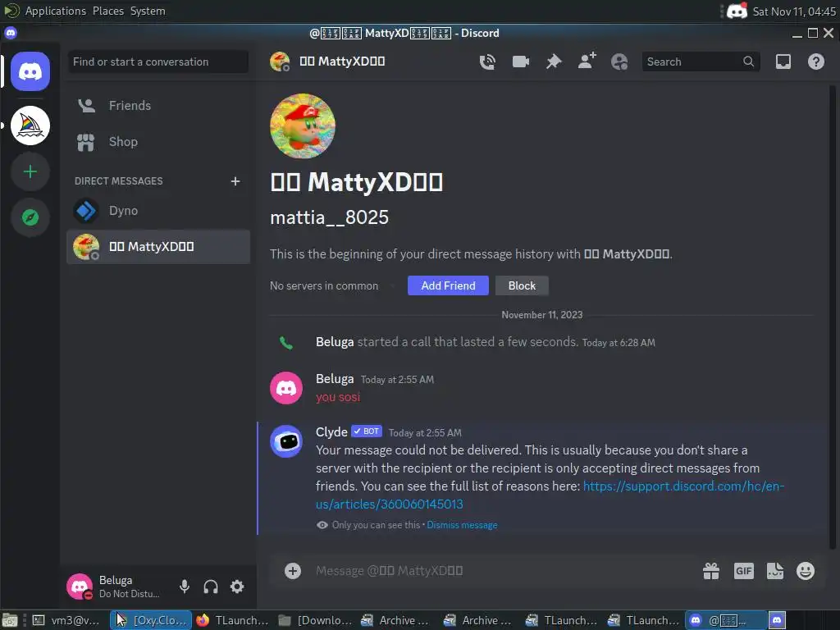Switch to Firefox TLaunch taskbar item
The image size is (840, 630).
pyautogui.click(x=233, y=620)
